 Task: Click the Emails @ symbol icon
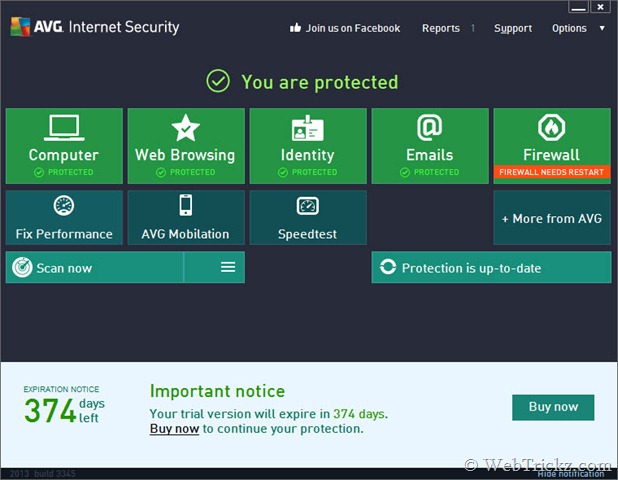[x=429, y=127]
